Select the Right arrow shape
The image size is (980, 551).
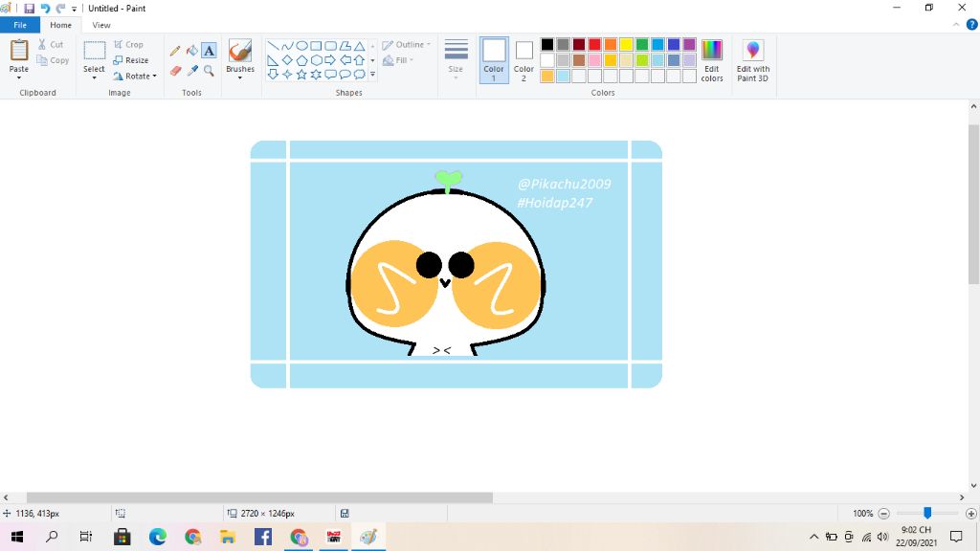coord(330,60)
